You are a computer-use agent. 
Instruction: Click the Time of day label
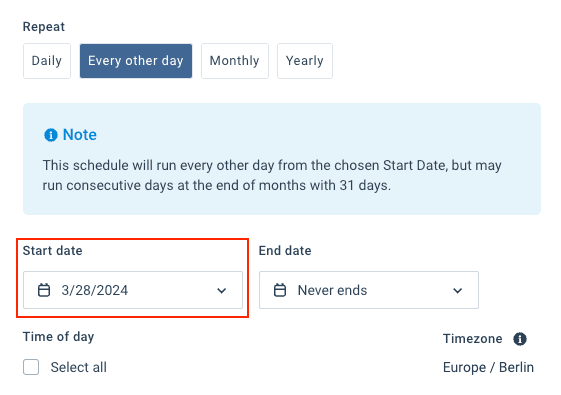point(58,337)
